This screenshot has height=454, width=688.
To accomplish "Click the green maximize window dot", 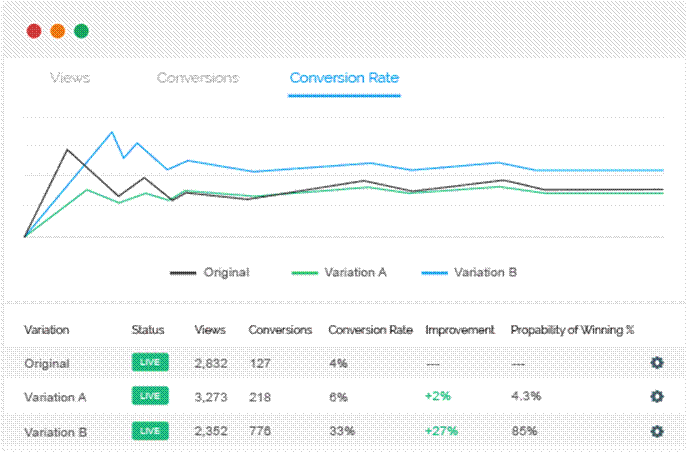I will (x=82, y=31).
